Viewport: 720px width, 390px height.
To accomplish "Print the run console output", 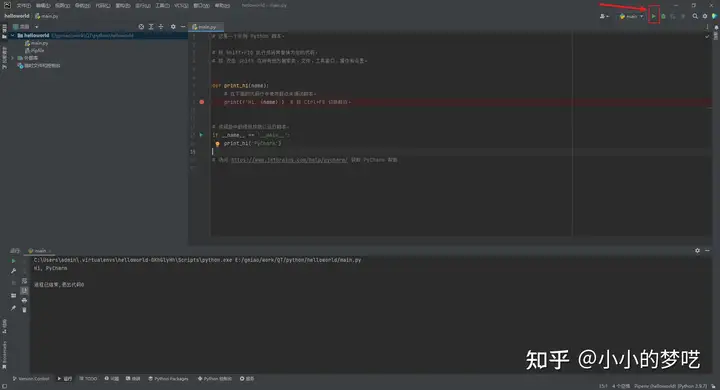I will [24, 300].
